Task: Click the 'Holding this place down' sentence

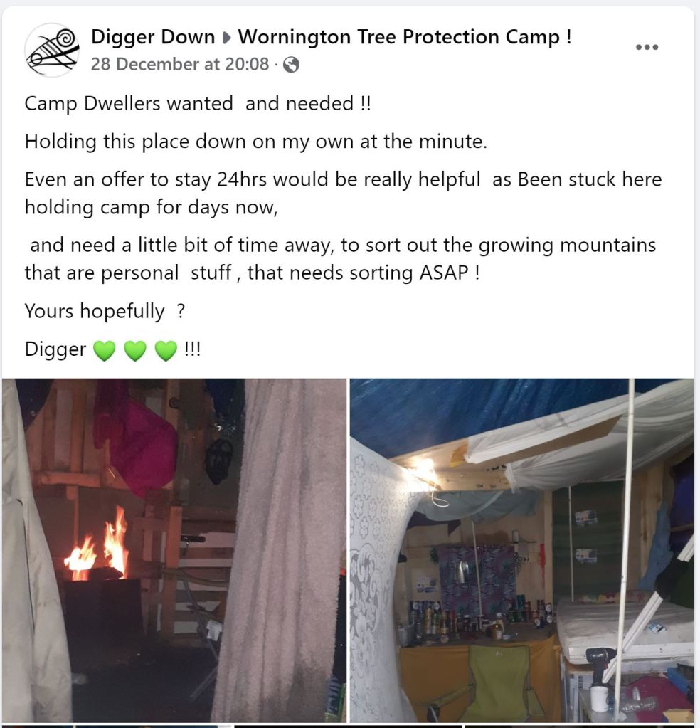Action: tap(256, 142)
